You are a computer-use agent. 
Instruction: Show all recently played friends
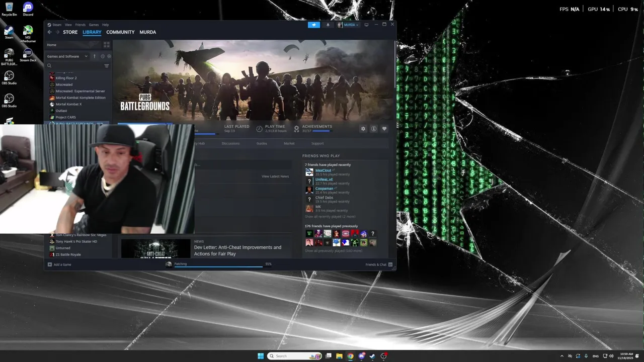[330, 217]
